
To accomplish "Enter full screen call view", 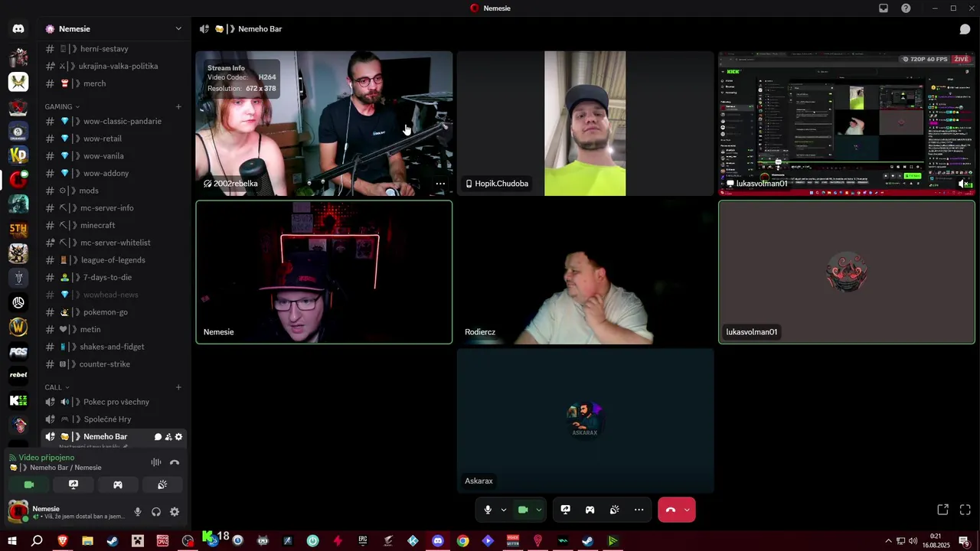I will pos(965,510).
